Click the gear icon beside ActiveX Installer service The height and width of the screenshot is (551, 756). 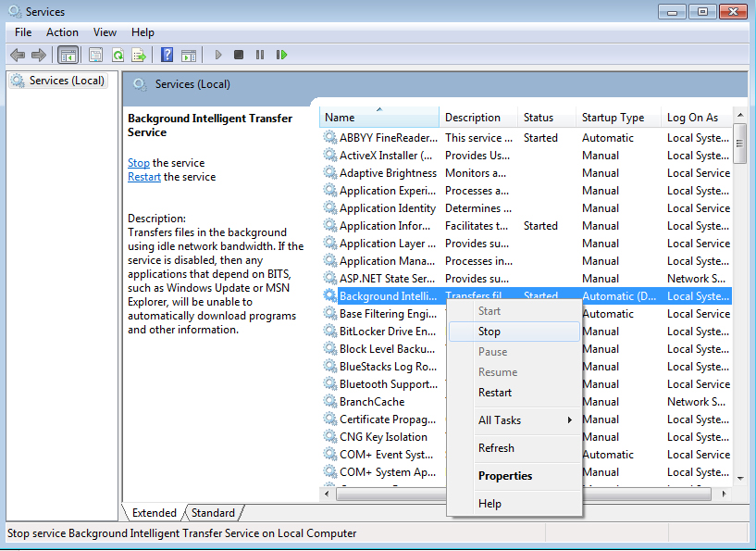click(x=329, y=155)
